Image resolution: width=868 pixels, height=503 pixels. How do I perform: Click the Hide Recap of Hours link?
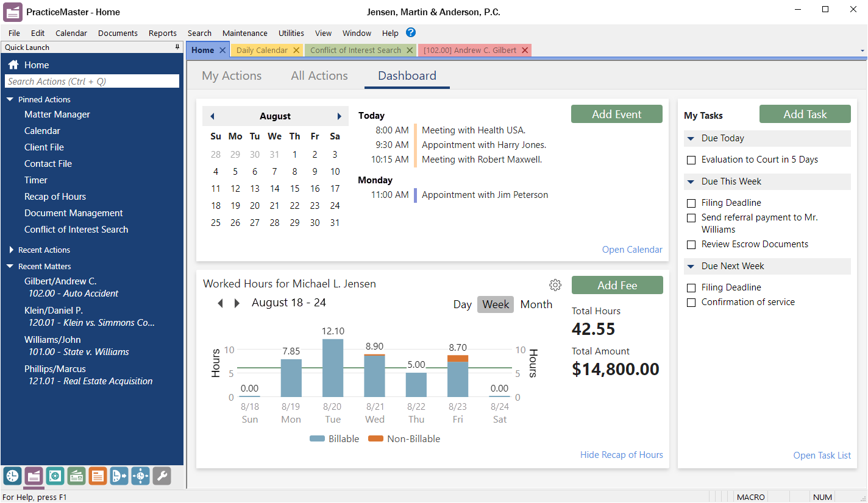coord(622,455)
